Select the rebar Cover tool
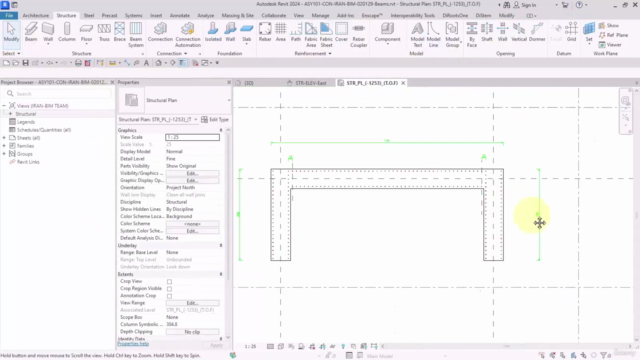Viewport: 640px width, 360px height. (341, 32)
